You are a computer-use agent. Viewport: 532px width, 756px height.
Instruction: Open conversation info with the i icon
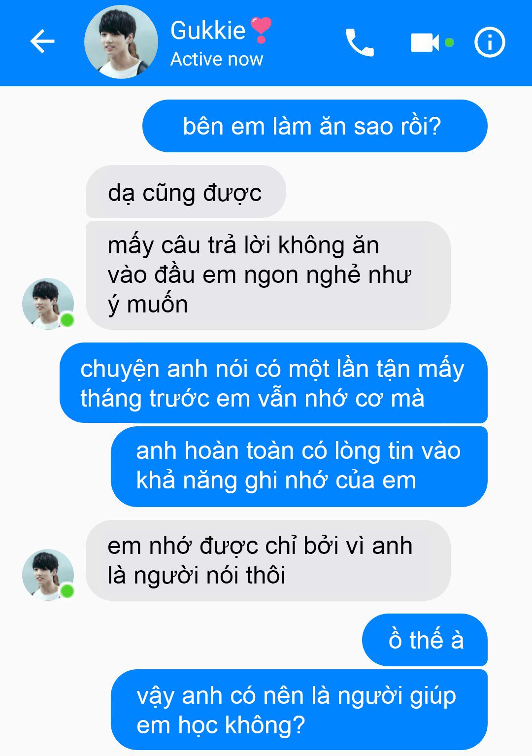[490, 42]
